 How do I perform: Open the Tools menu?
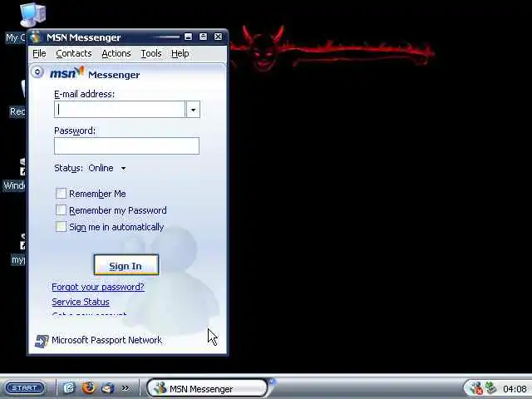[x=151, y=53]
